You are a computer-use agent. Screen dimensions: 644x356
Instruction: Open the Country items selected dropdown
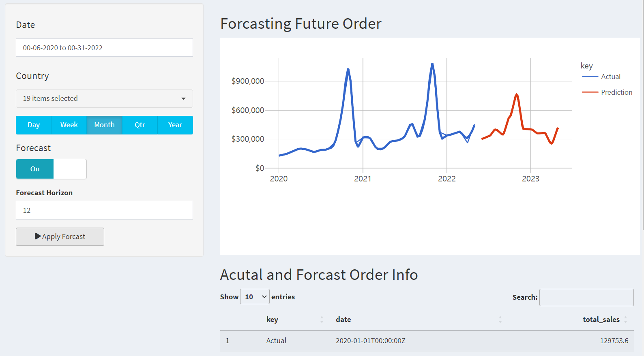pyautogui.click(x=104, y=98)
